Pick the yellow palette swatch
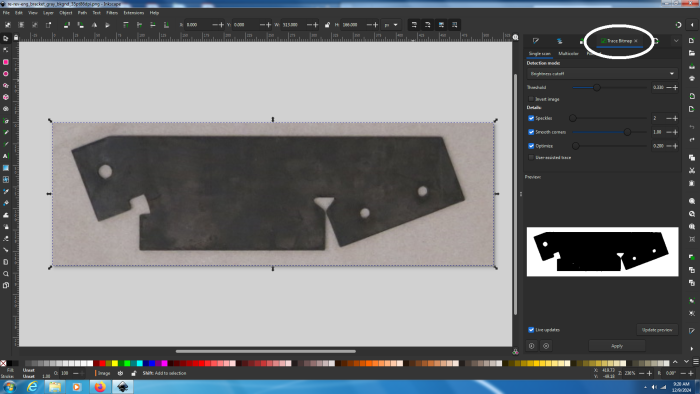This screenshot has width=700, height=394. tap(115, 363)
